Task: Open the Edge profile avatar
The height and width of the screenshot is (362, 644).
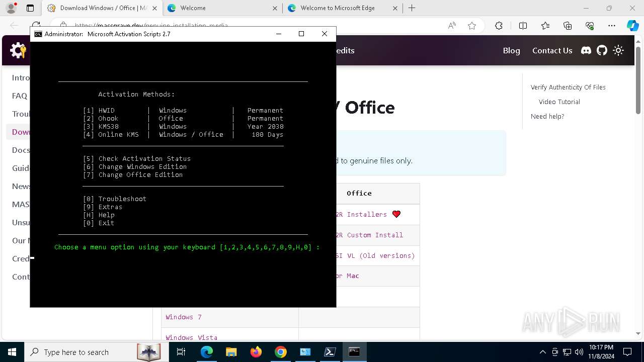Action: tap(11, 8)
